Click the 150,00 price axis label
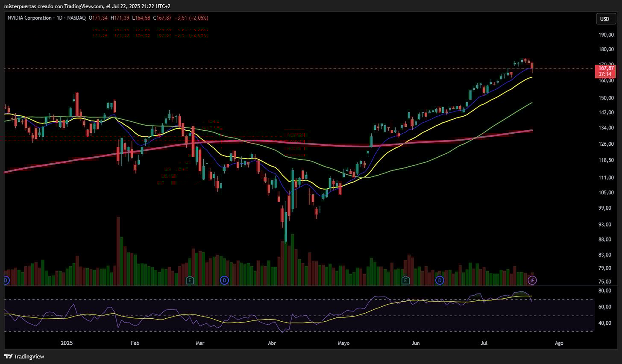 tap(606, 98)
